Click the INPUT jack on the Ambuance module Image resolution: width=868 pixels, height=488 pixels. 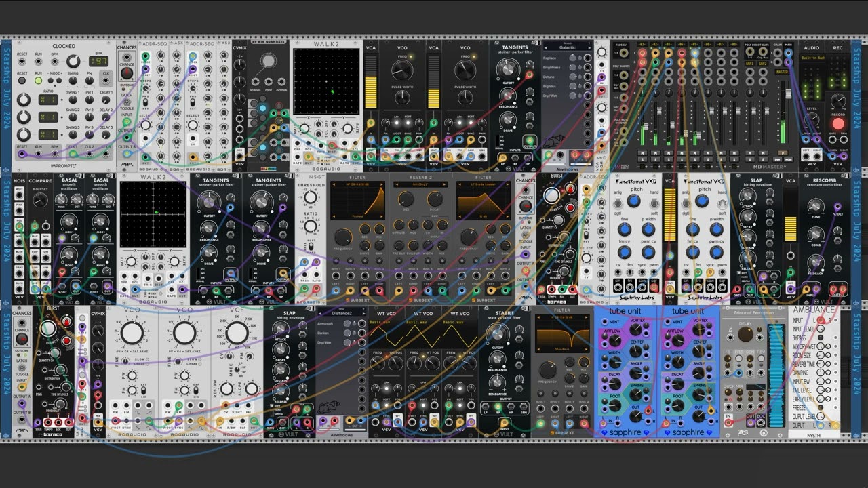click(x=820, y=321)
